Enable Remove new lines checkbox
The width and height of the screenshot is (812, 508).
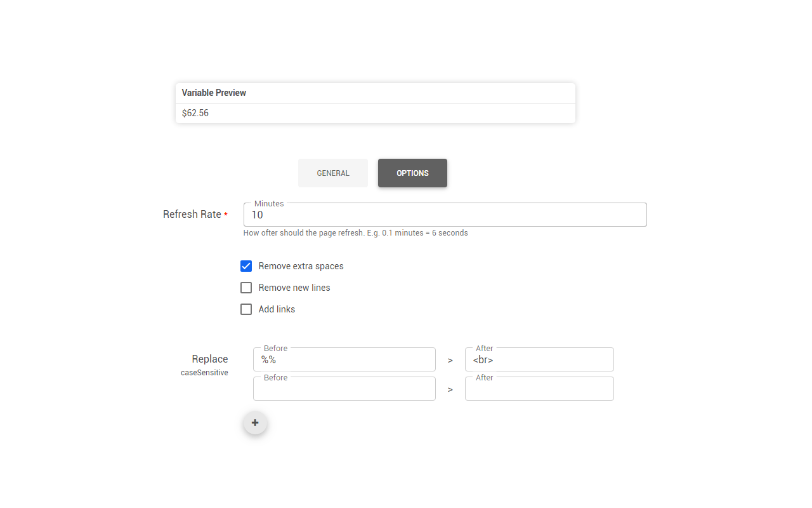[x=246, y=288]
